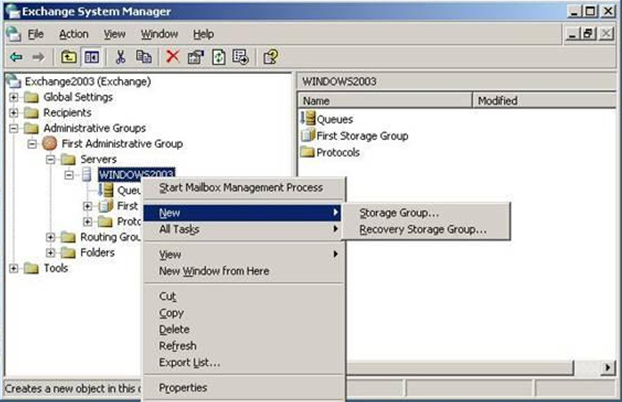Screen dimensions: 622x402
Task: Choose Export List from context menu
Action: [243, 362]
